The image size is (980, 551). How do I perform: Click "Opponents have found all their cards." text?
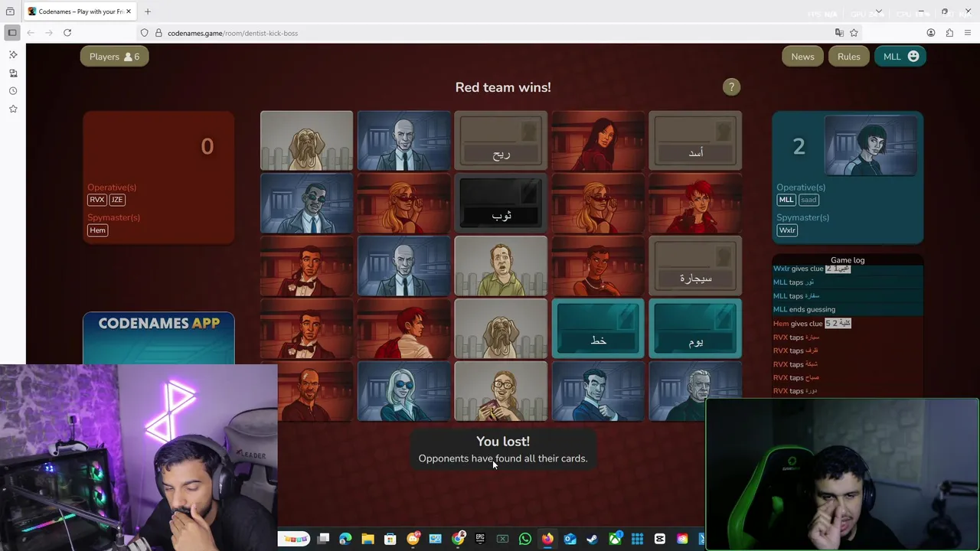point(503,458)
